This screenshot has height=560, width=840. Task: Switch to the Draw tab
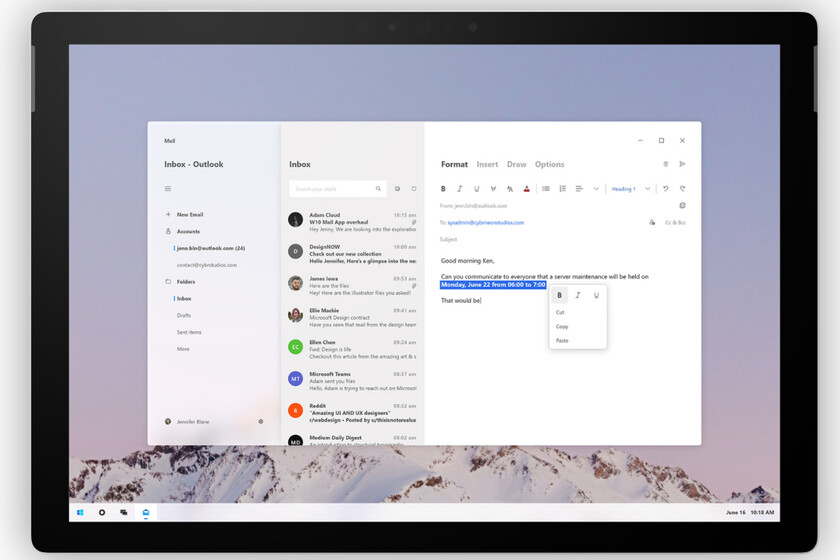(x=516, y=165)
